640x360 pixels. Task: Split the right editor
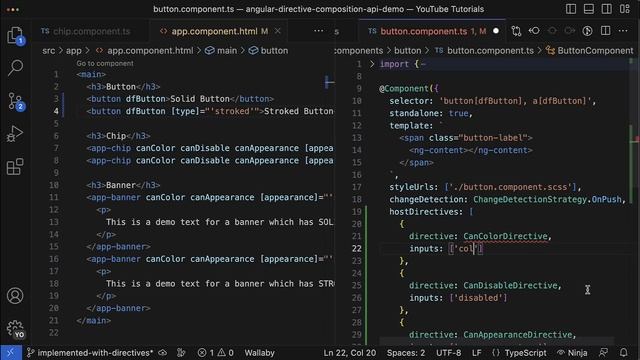pos(605,31)
